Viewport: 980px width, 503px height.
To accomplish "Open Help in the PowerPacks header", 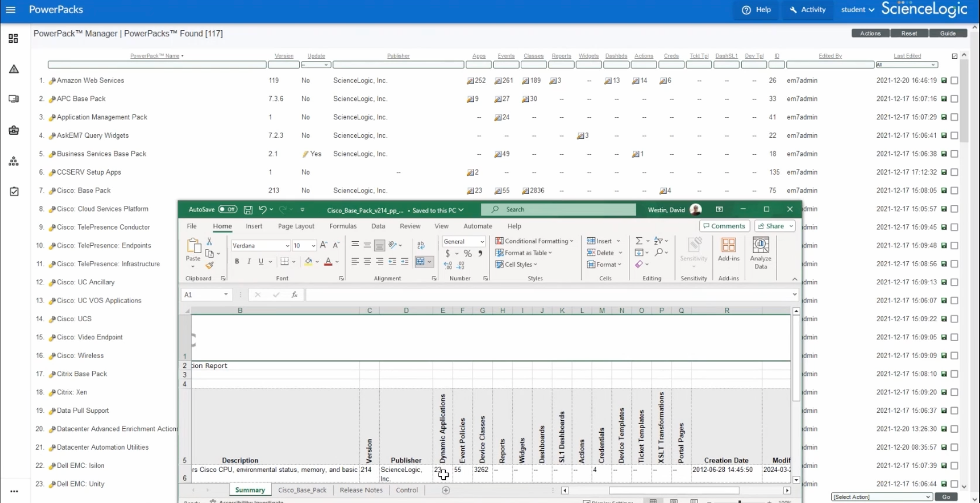I will point(756,10).
